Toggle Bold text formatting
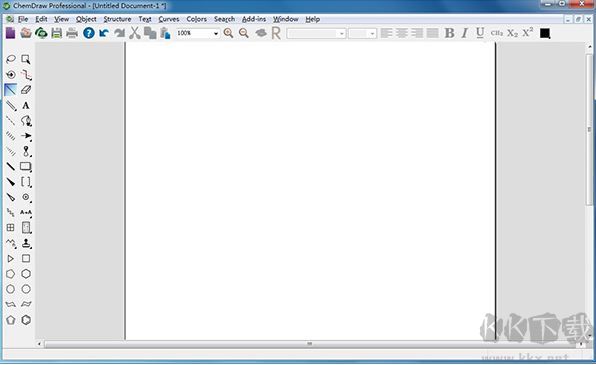Viewport: 596px width, 365px height. click(x=449, y=33)
